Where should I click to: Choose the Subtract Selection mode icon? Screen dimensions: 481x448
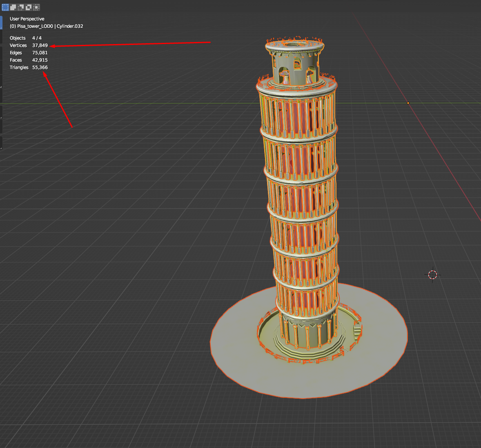21,7
